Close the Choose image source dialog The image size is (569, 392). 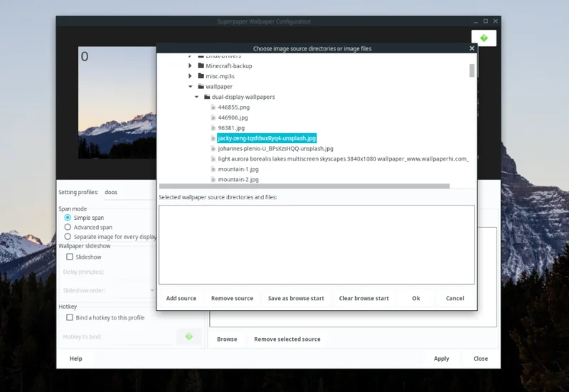pos(472,48)
